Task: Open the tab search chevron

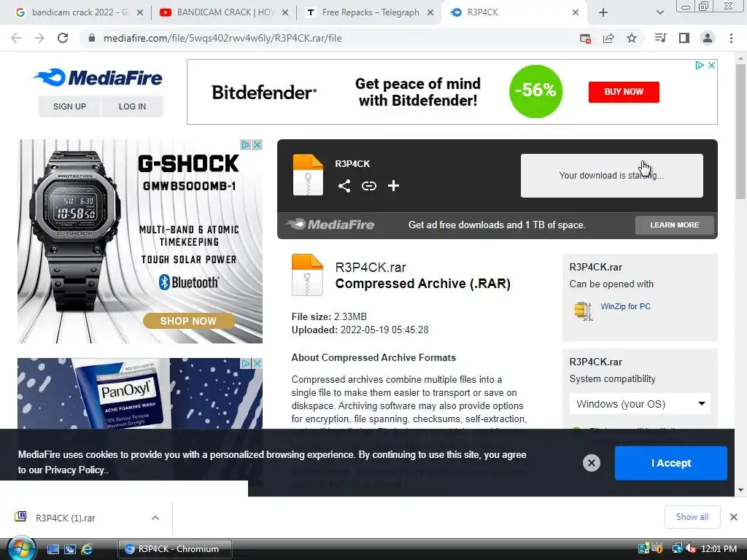Action: click(659, 13)
